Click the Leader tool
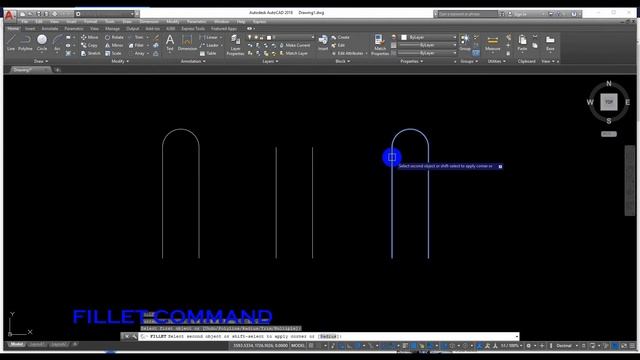 coord(209,45)
